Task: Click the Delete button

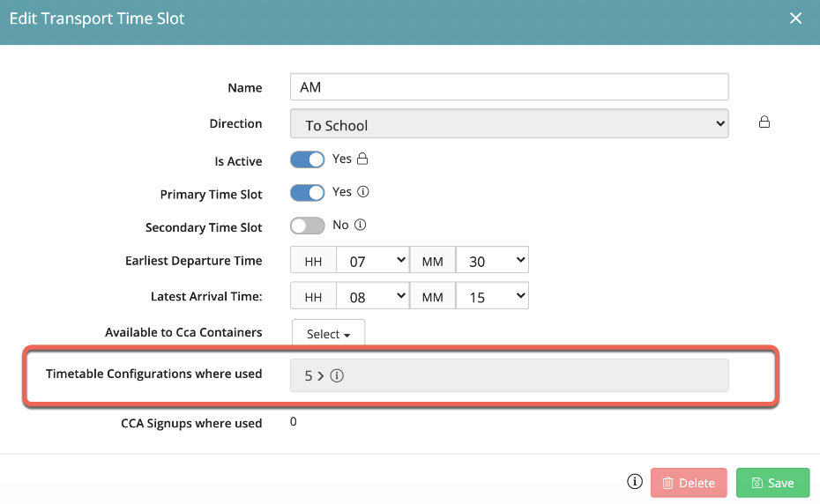Action: tap(689, 483)
